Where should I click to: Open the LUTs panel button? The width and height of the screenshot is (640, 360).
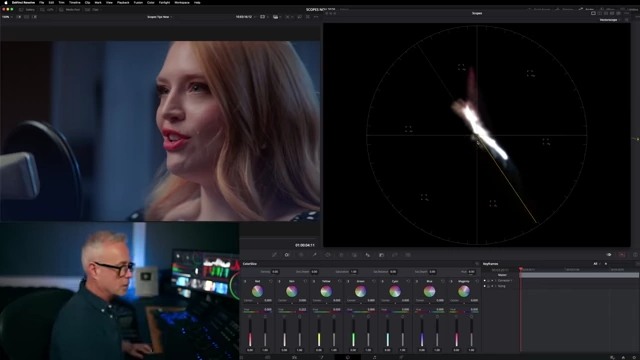click(47, 9)
